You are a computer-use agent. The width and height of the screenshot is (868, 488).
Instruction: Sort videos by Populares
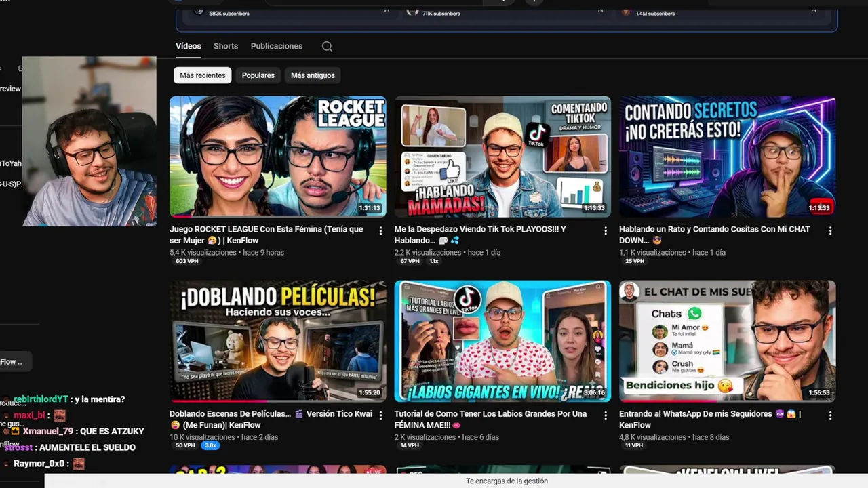258,75
